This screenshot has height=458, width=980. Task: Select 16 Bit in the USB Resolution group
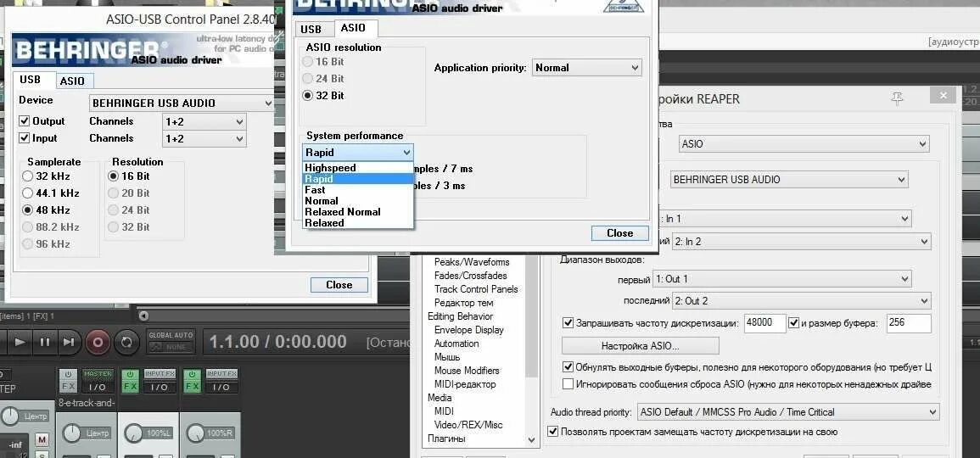point(113,176)
